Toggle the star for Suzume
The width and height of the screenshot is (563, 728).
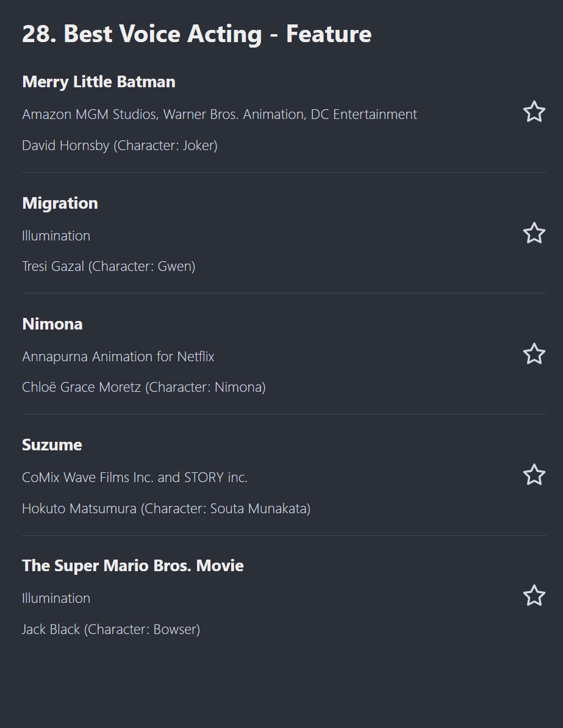point(534,475)
